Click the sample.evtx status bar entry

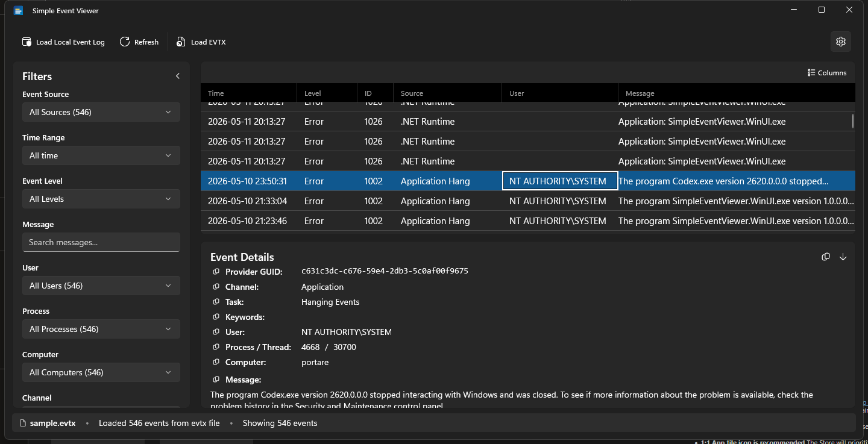point(48,423)
